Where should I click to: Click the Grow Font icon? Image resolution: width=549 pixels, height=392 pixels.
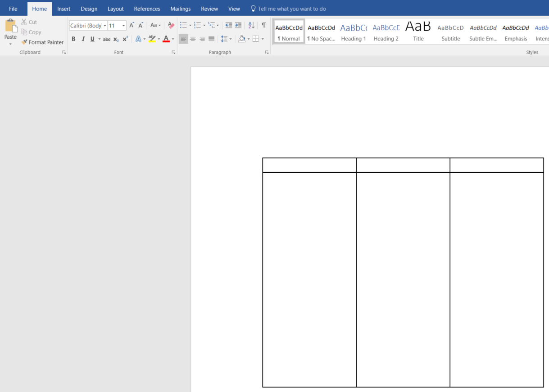click(132, 26)
